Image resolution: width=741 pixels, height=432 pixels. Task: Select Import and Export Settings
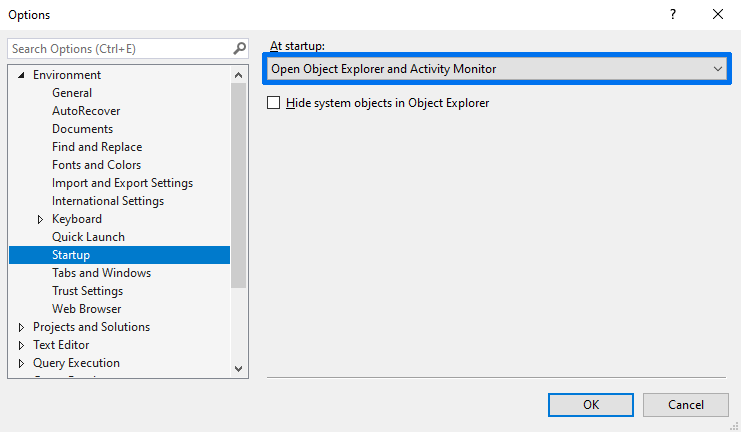(x=122, y=183)
